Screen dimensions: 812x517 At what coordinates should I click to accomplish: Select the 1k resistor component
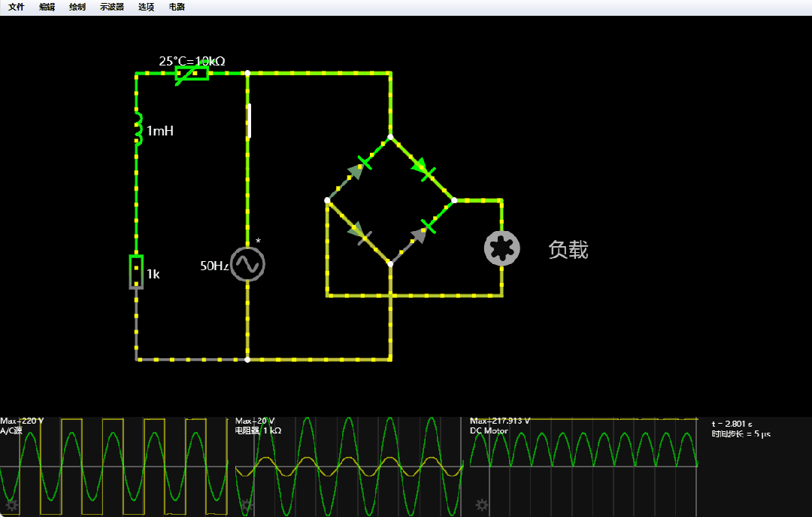(136, 272)
